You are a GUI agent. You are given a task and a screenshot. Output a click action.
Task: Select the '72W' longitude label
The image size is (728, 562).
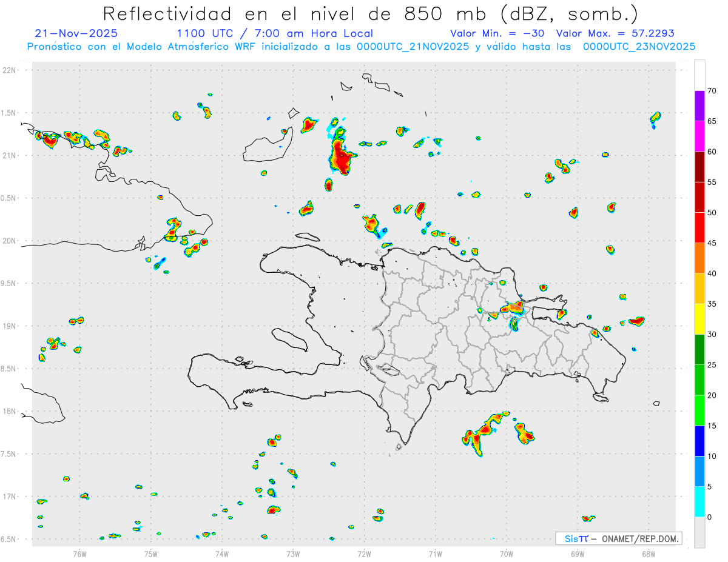(364, 554)
